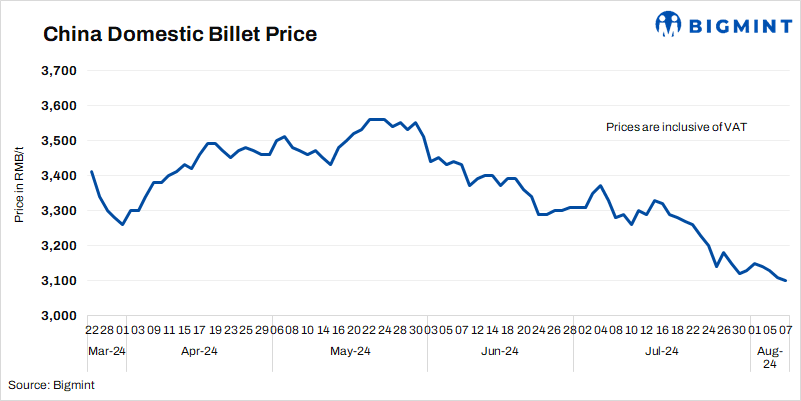Click the Aug-24 month label
801x401 pixels.
[x=771, y=357]
